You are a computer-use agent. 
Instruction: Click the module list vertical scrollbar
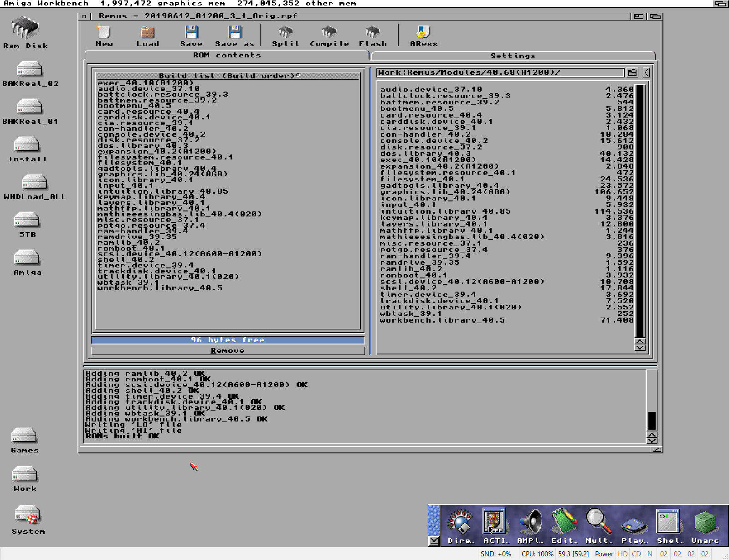coord(640,211)
